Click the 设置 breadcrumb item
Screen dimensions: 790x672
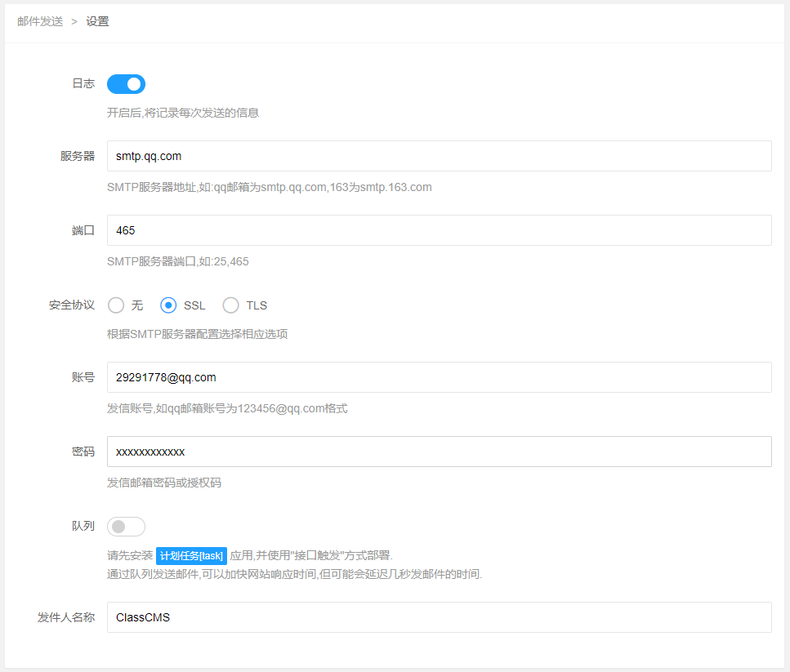97,22
